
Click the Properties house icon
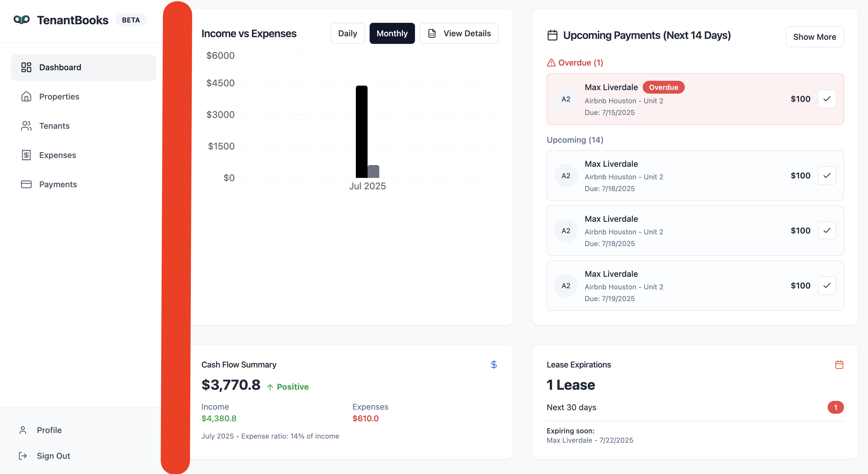pyautogui.click(x=26, y=97)
